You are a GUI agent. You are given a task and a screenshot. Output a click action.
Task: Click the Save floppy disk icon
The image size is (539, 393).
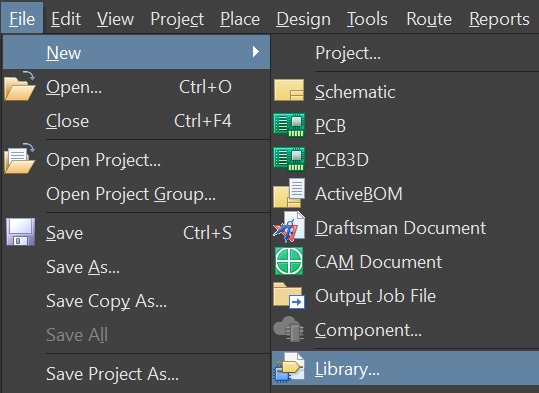(21, 232)
